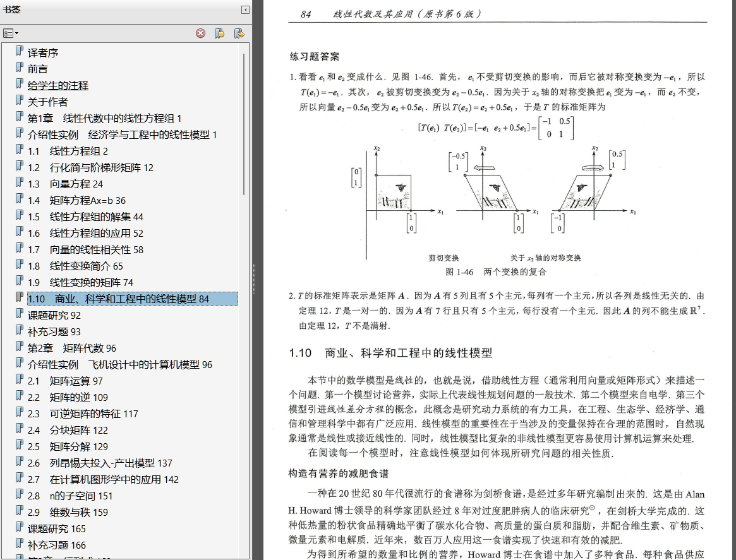Click the bookmark icon beside 1.5 线性方程组的解集
Viewport: 736px width, 560px height.
19,215
